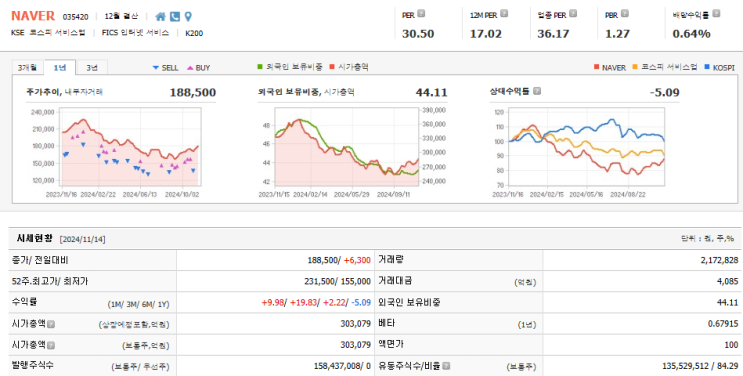This screenshot has height=376, width=743.
Task: Click the phone contact icon
Action: [175, 17]
